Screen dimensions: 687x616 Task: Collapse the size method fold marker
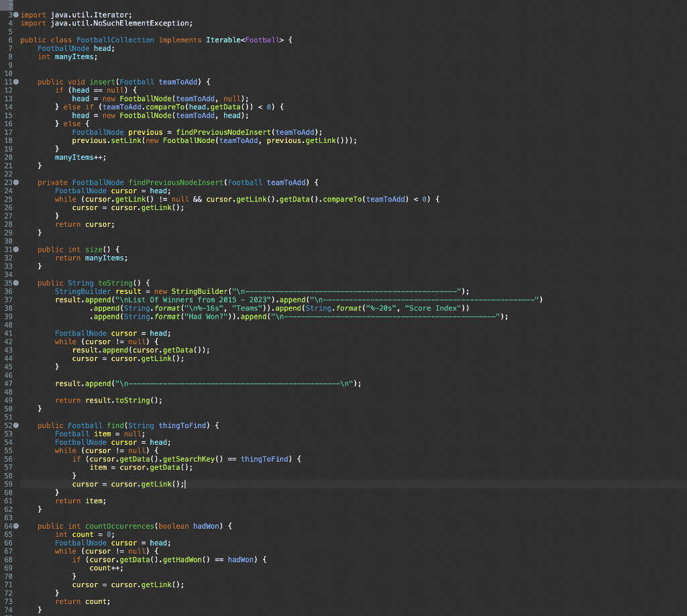tap(16, 250)
